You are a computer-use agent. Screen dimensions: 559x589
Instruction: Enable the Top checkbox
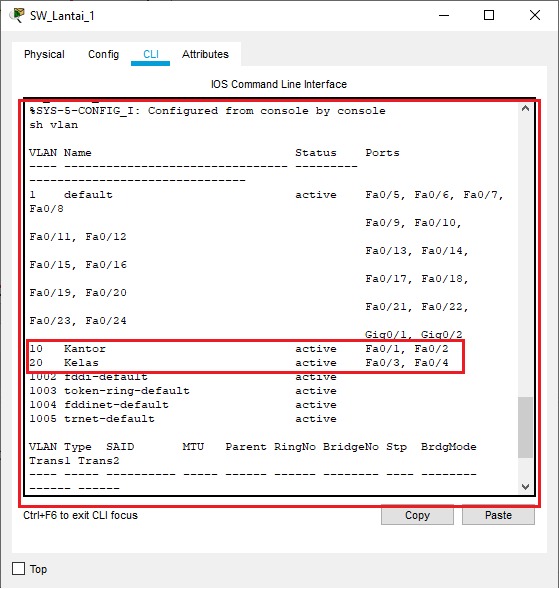[18, 569]
